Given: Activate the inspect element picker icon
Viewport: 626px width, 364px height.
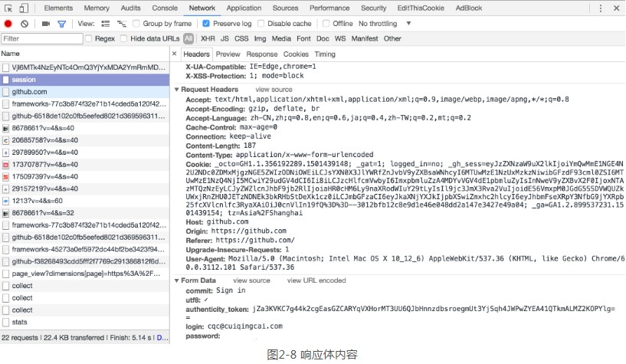Looking at the screenshot, I should 8,8.
